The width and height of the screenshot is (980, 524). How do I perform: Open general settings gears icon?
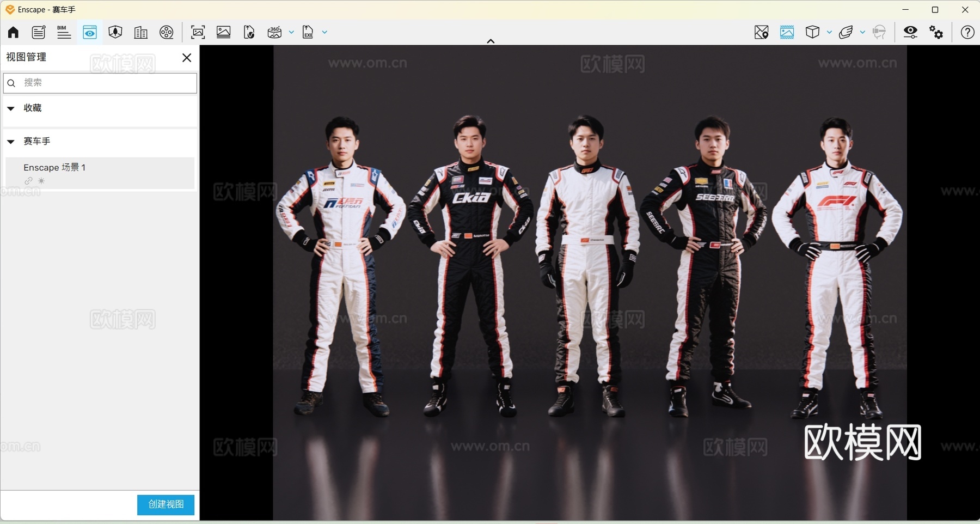(x=936, y=32)
